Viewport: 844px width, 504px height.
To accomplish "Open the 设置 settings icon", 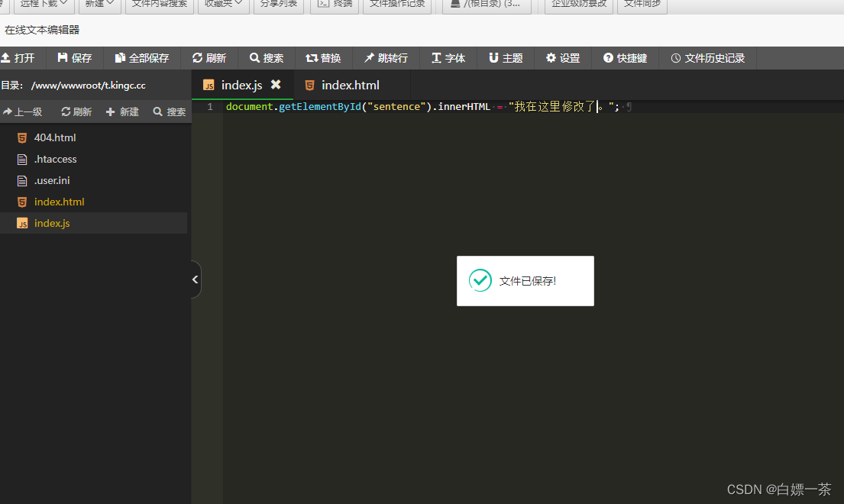I will tap(562, 58).
